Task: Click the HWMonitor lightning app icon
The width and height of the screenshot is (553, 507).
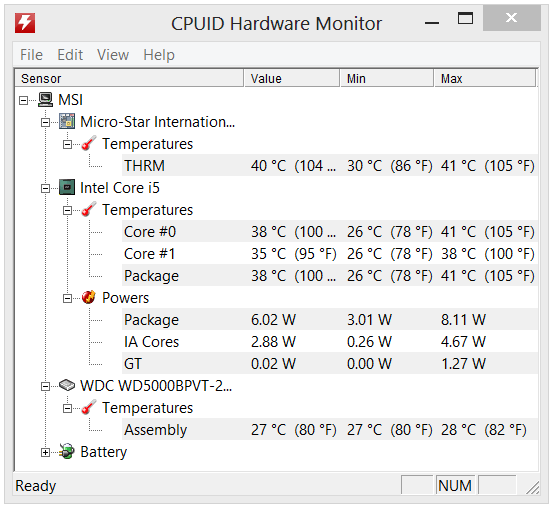Action: click(x=25, y=23)
